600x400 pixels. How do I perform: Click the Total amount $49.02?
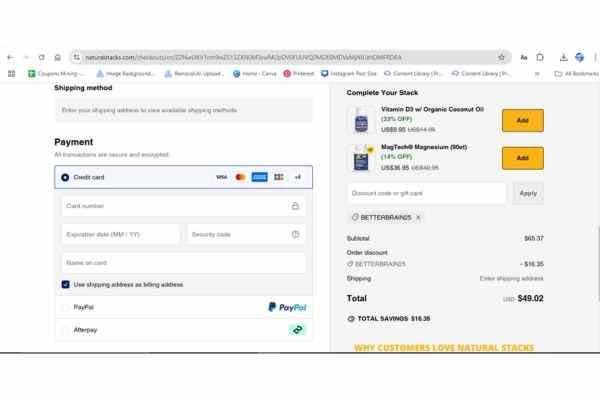click(530, 298)
